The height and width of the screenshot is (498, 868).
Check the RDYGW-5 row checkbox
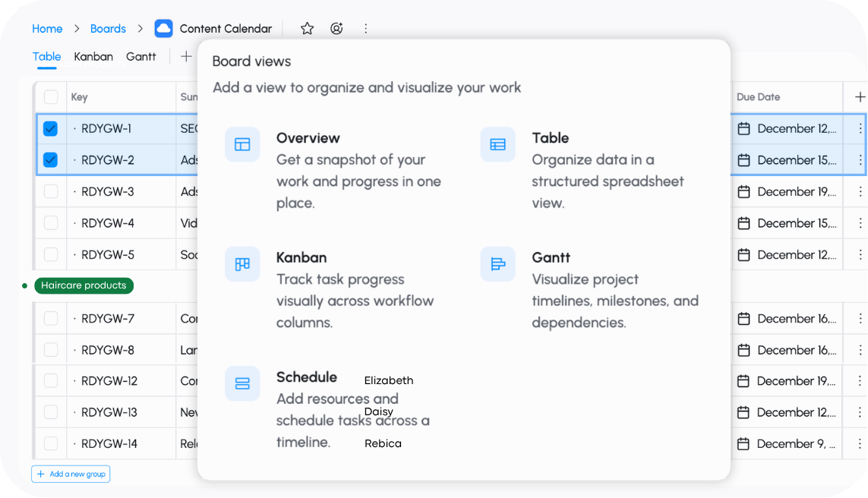50,254
